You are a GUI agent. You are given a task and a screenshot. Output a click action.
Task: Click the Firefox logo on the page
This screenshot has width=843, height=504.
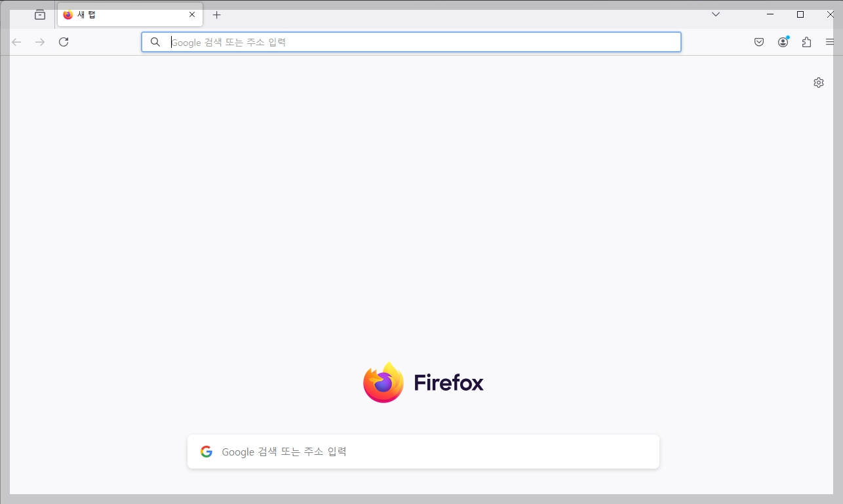423,382
